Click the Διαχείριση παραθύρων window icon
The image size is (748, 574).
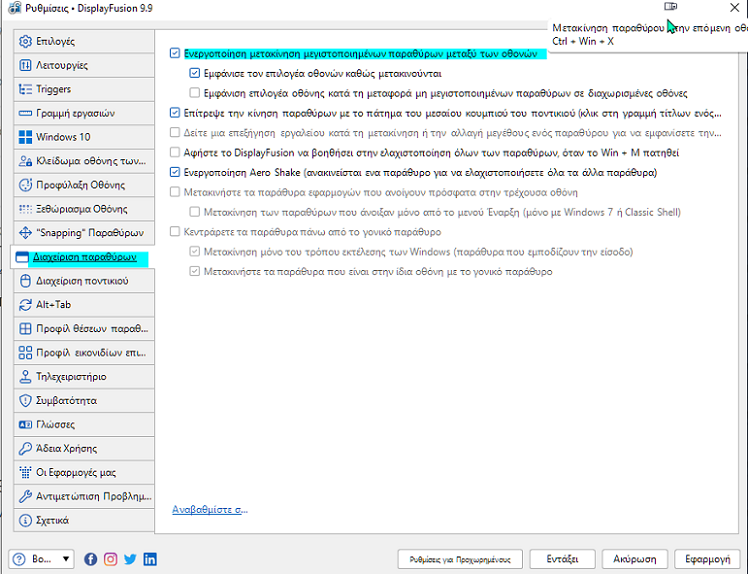coord(22,257)
